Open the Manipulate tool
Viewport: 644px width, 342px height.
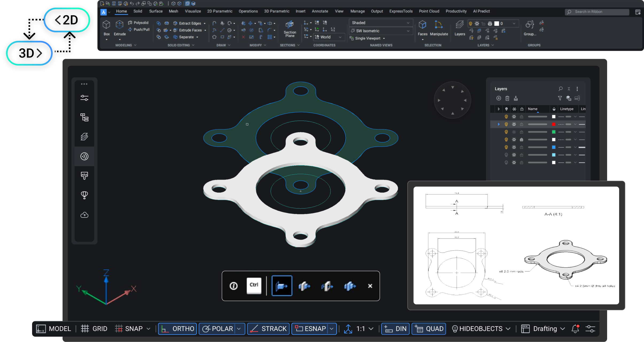pyautogui.click(x=438, y=25)
